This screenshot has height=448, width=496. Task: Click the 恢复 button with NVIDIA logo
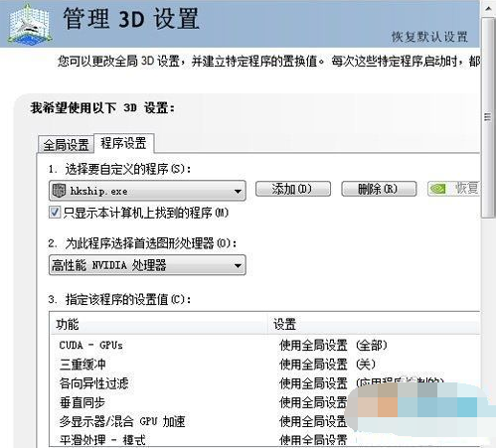coord(453,189)
